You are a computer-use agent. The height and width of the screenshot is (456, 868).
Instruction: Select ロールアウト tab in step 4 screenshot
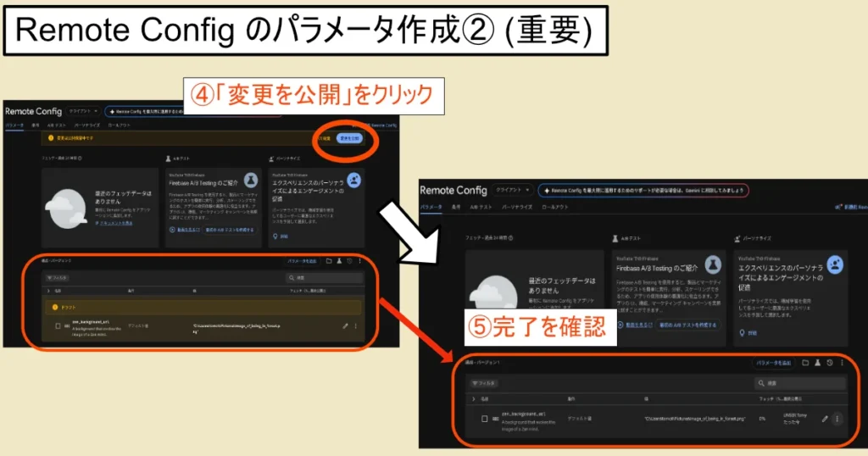119,125
